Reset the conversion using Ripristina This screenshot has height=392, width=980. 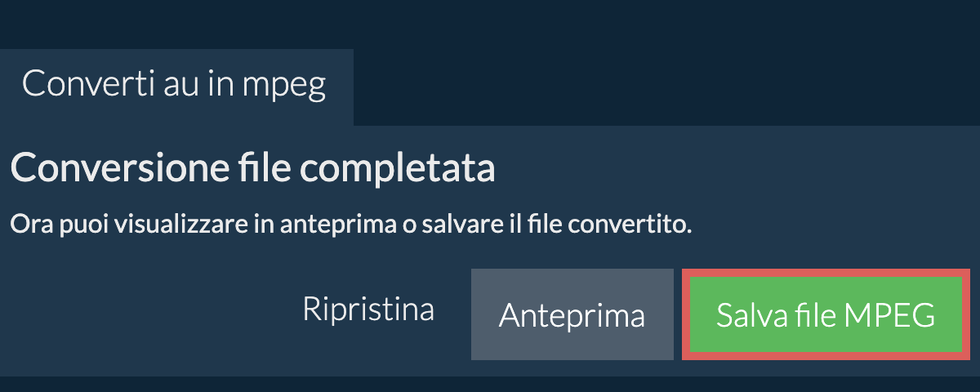click(368, 310)
